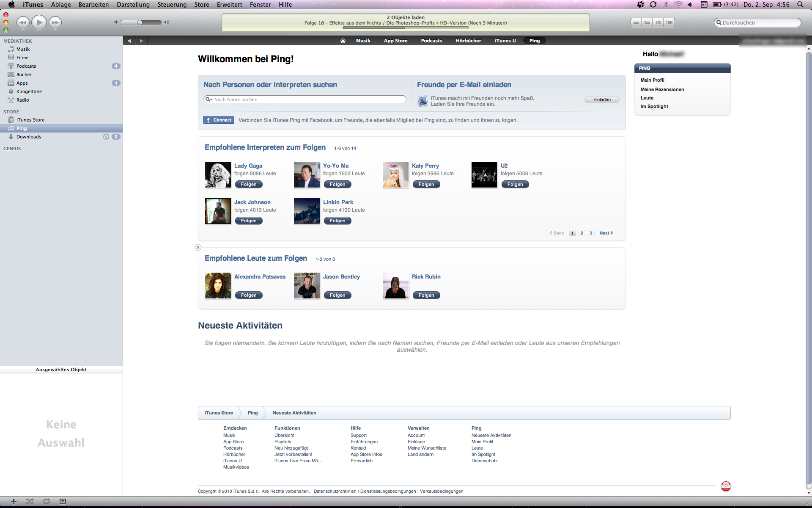Follow Jason Bentley with Folgen button
The image size is (812, 508).
click(x=337, y=295)
